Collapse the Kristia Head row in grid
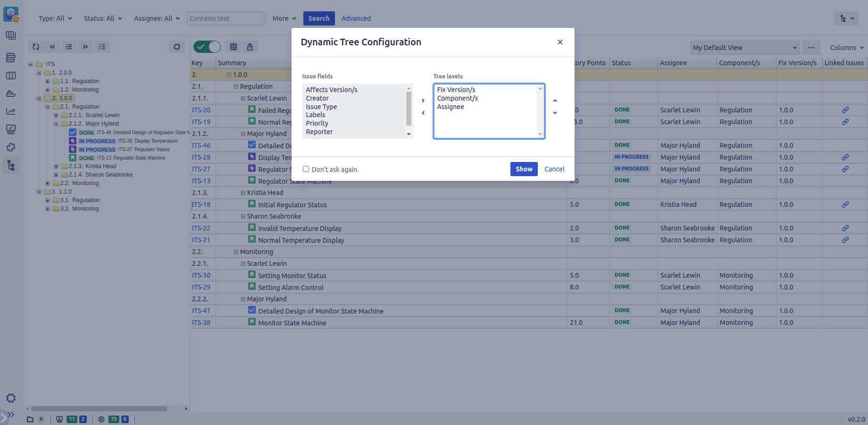 [x=243, y=193]
